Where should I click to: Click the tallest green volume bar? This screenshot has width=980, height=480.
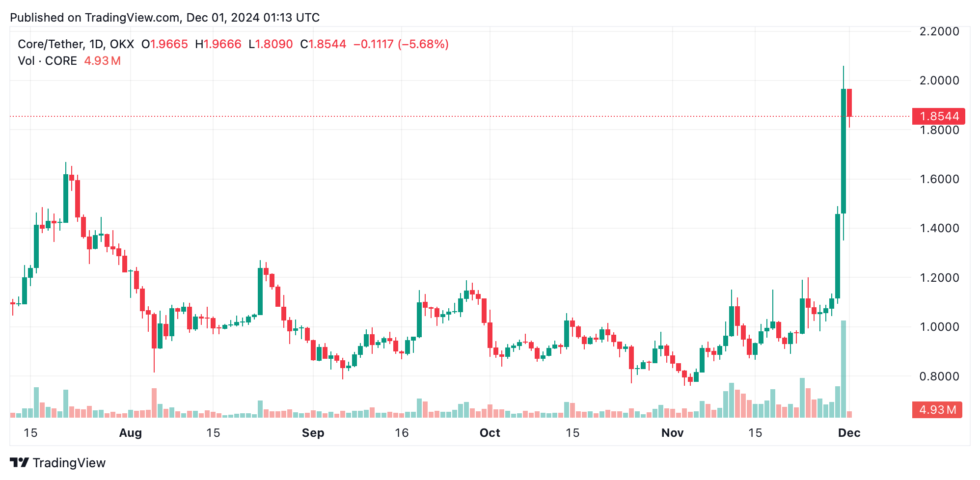844,369
